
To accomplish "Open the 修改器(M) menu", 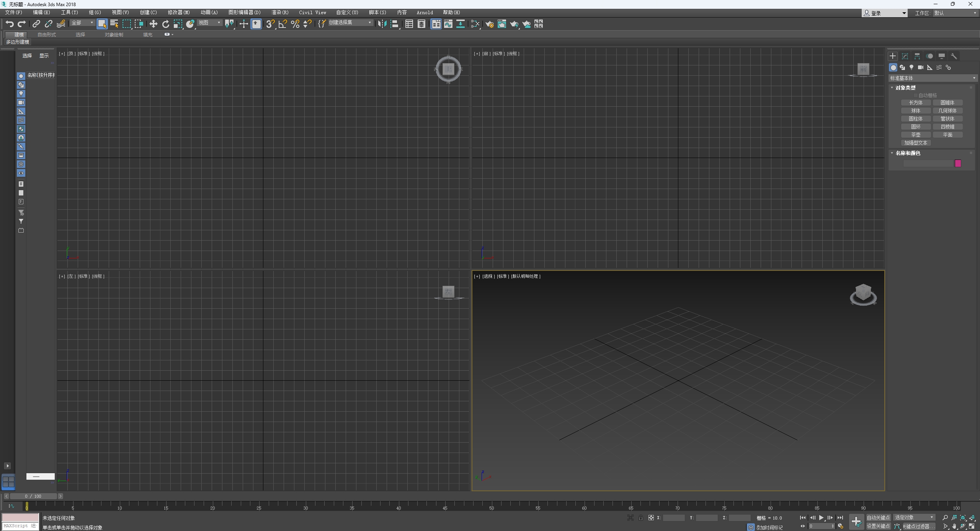I will point(178,12).
